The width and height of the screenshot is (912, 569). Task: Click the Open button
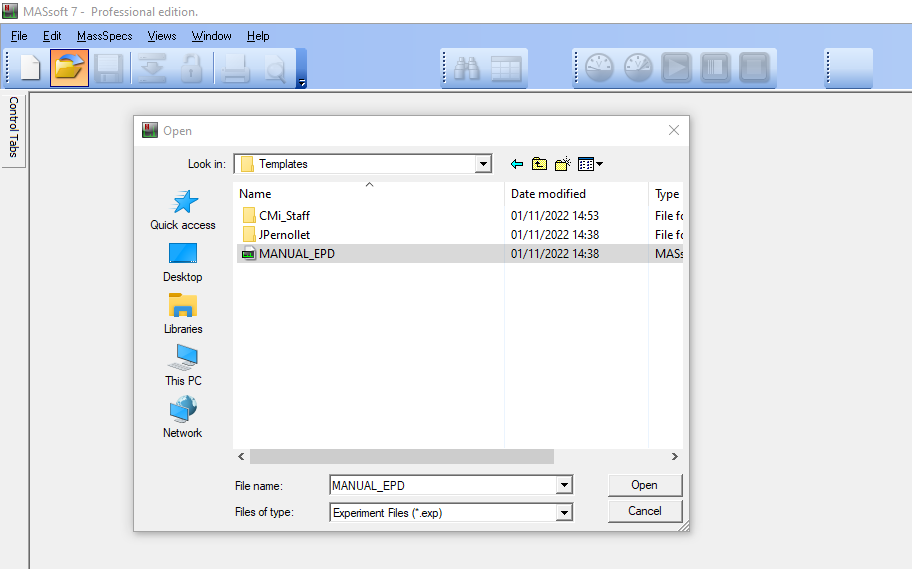(645, 485)
